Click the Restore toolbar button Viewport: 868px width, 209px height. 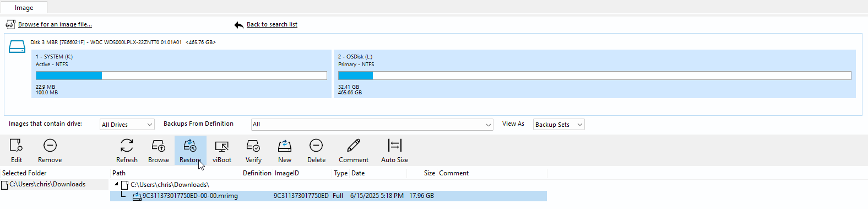(x=191, y=151)
